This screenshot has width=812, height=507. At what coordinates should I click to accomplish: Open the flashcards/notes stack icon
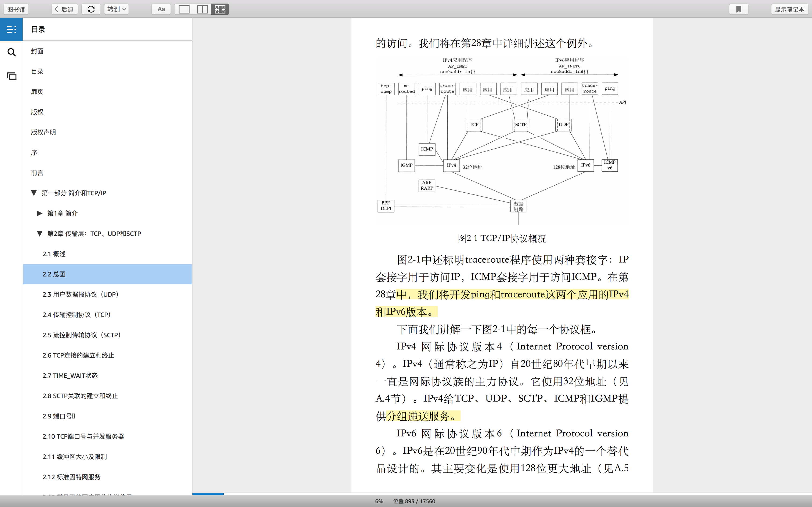tap(11, 76)
